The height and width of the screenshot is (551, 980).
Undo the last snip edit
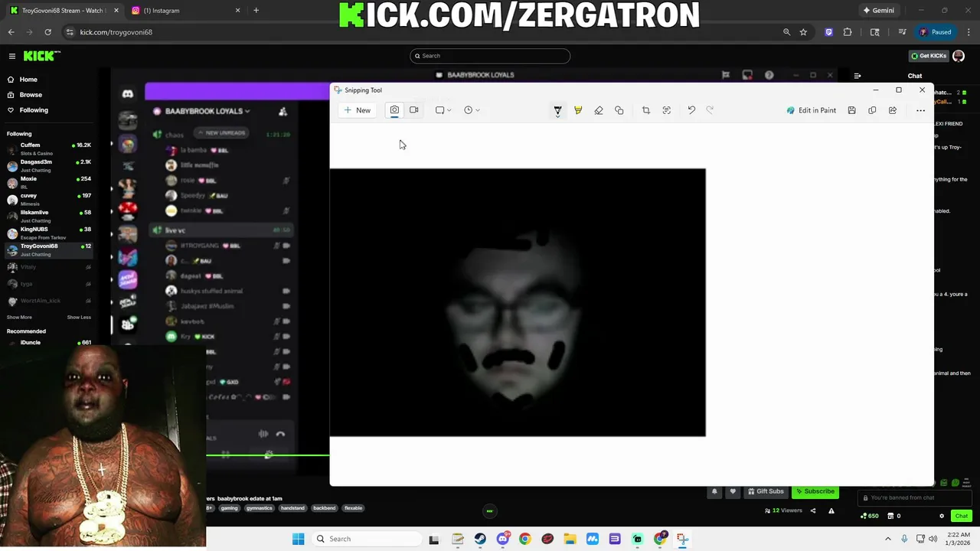[x=691, y=110]
